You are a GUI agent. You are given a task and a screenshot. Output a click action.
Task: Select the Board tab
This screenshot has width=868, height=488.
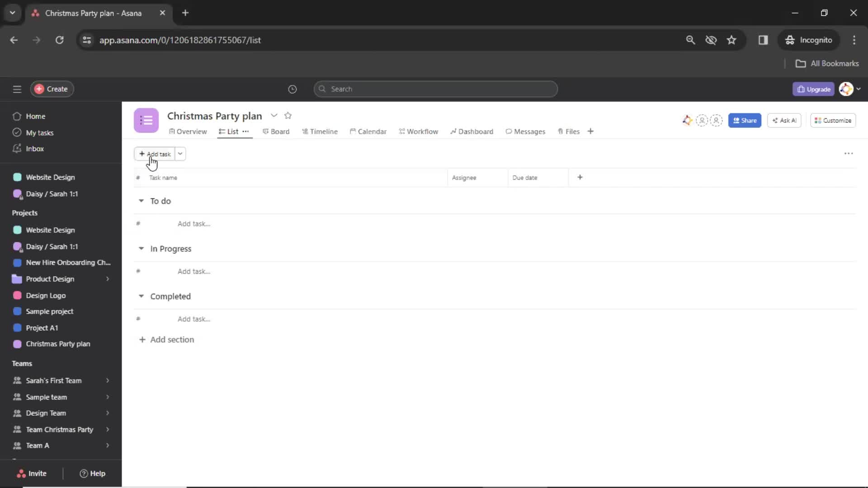pyautogui.click(x=278, y=131)
